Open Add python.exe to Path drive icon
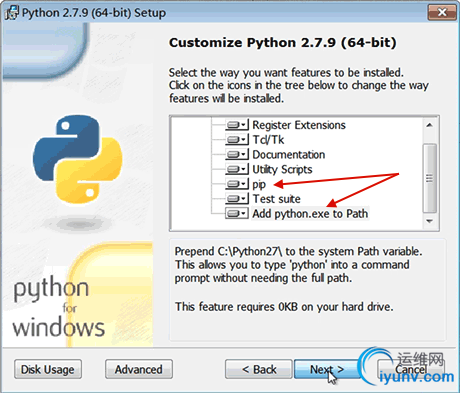 tap(237, 214)
